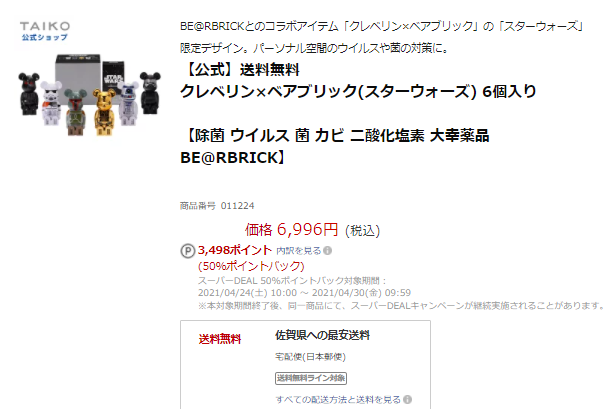Click the gold C-3PO Be@rbrick figure
This screenshot has height=409, width=606.
pos(104,112)
